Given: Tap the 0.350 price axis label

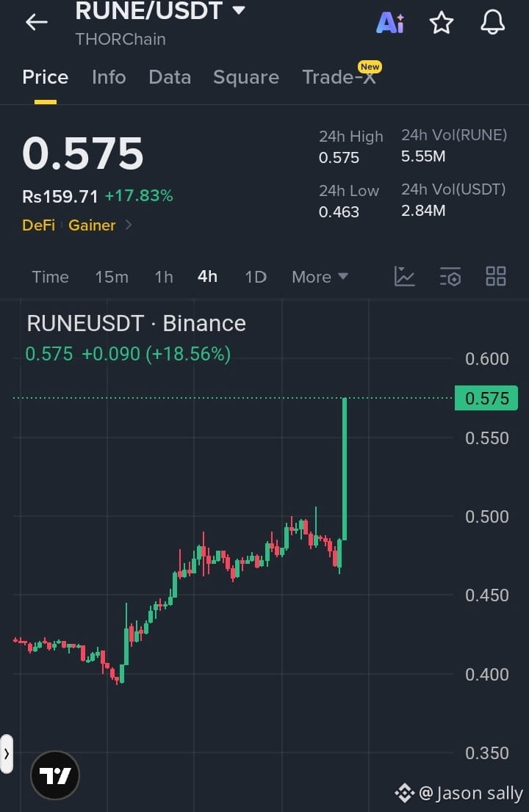Looking at the screenshot, I should click(x=486, y=753).
